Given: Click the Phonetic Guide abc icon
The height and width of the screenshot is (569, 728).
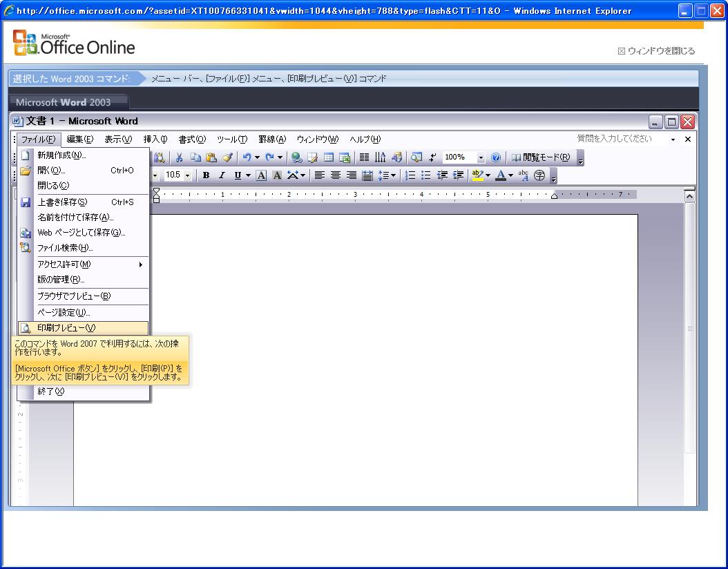Looking at the screenshot, I should point(524,175).
